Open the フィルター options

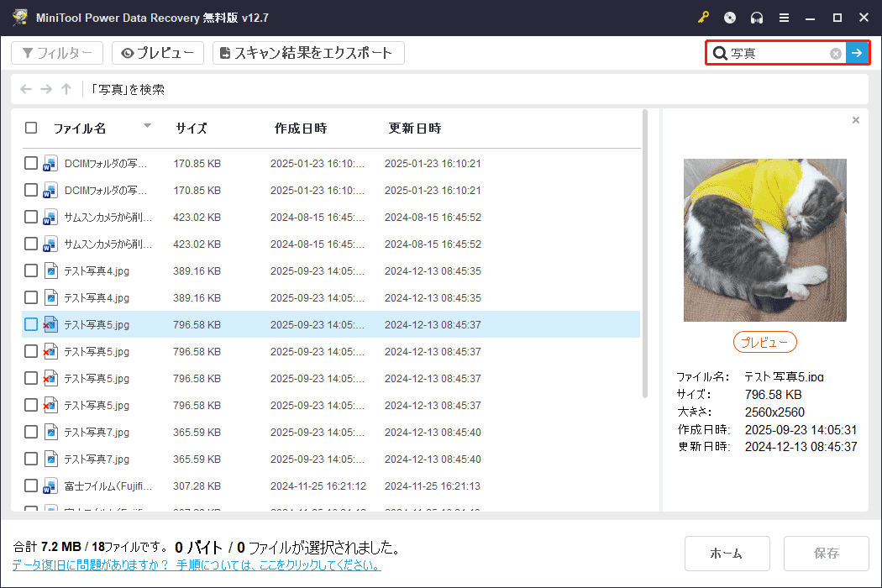coord(56,52)
